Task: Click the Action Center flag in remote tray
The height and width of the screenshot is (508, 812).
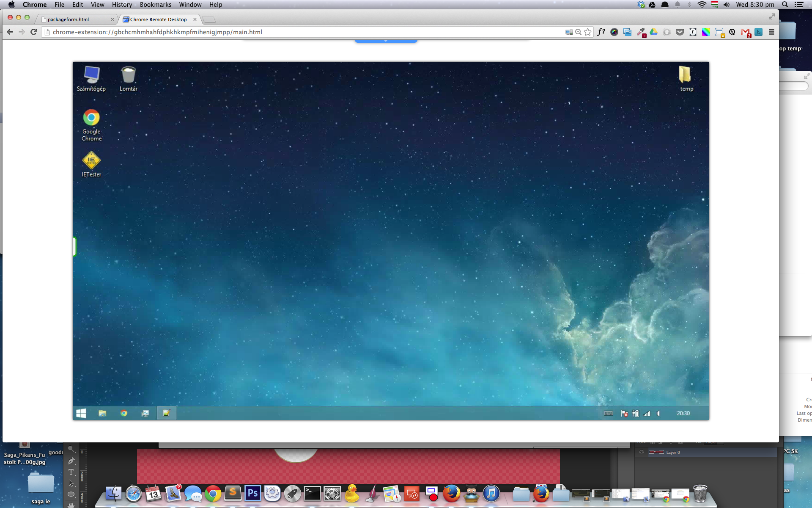Action: 624,414
